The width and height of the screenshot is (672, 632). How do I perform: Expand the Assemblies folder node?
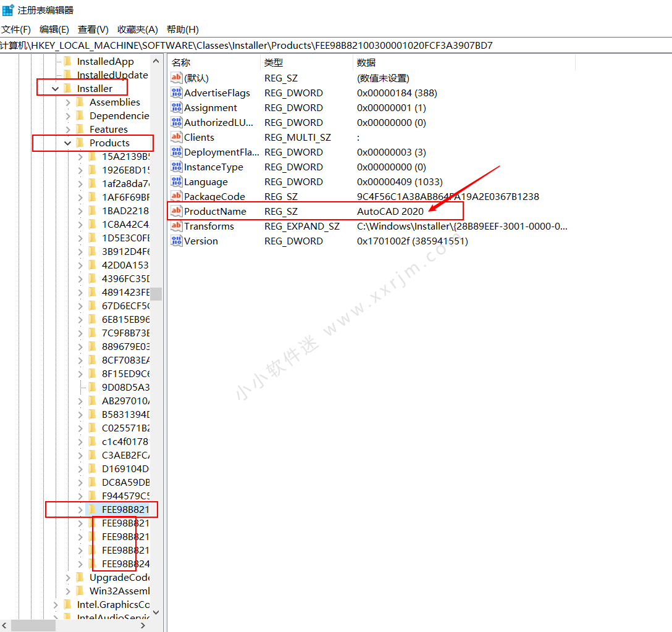pyautogui.click(x=68, y=102)
